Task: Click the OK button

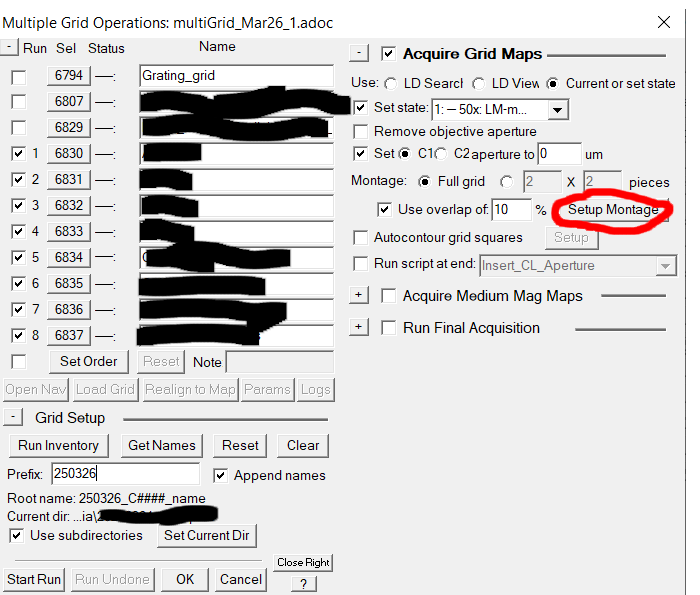Action: click(x=185, y=579)
